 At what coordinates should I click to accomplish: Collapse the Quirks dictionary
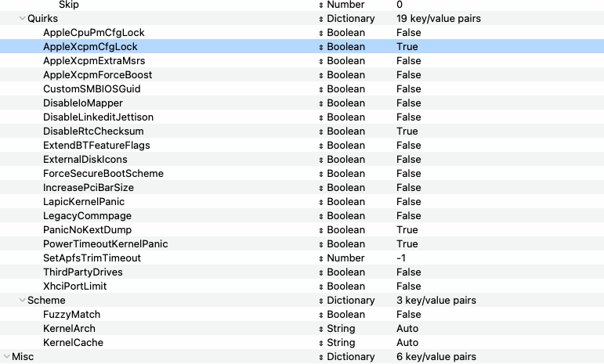(23, 18)
